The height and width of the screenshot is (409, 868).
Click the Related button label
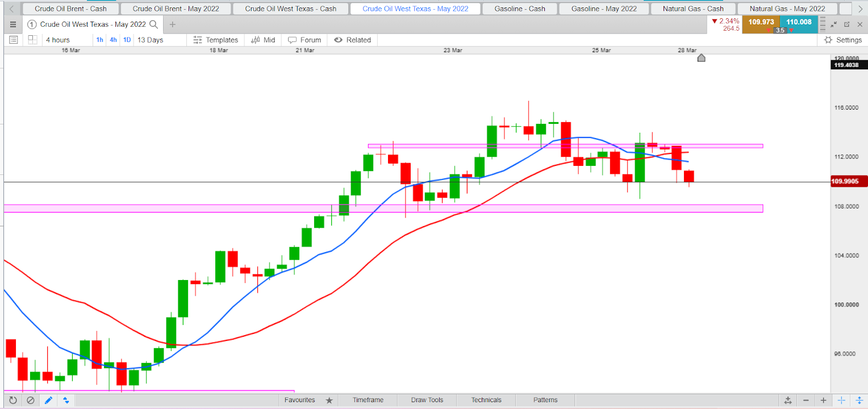358,40
